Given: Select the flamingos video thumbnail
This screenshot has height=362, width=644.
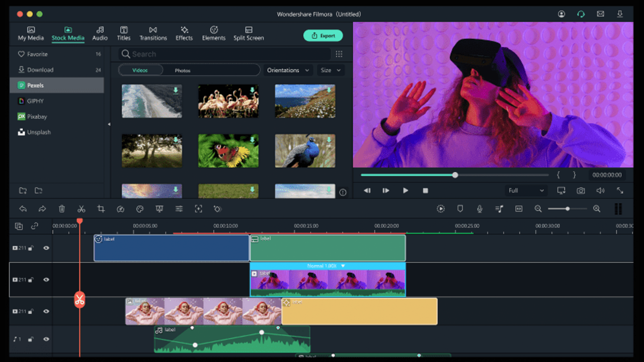Looking at the screenshot, I should [228, 101].
